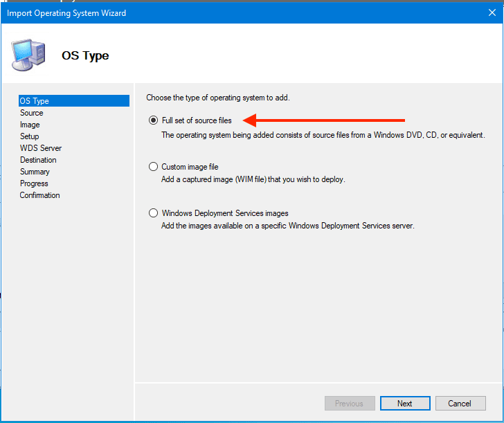Select the Full set of source files option

click(x=153, y=120)
